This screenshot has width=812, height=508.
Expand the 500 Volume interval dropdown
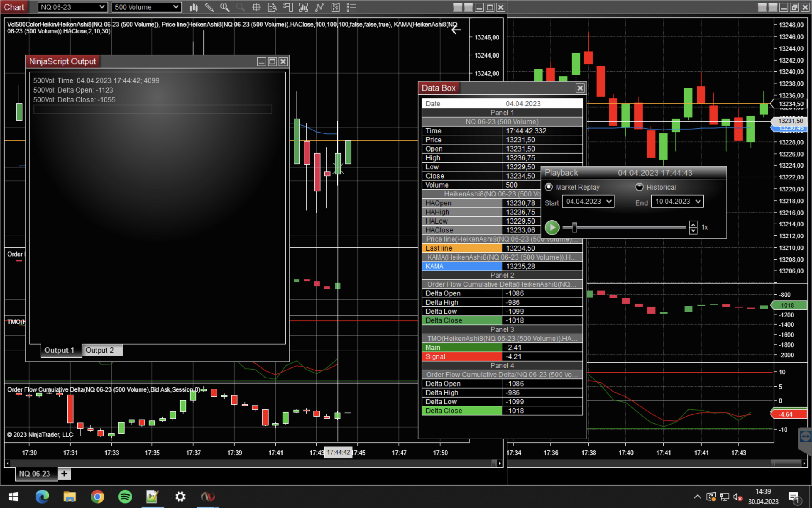[x=176, y=7]
